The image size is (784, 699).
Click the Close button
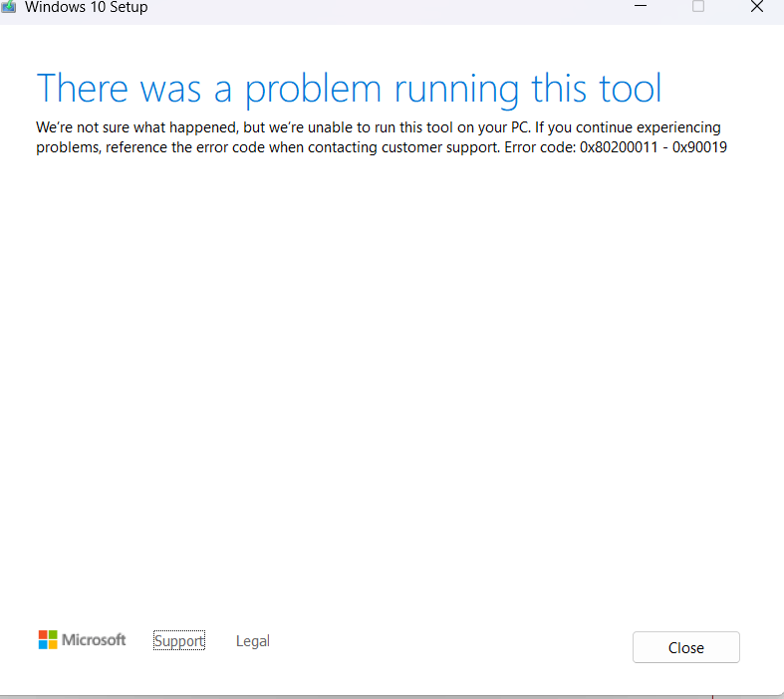coord(685,647)
